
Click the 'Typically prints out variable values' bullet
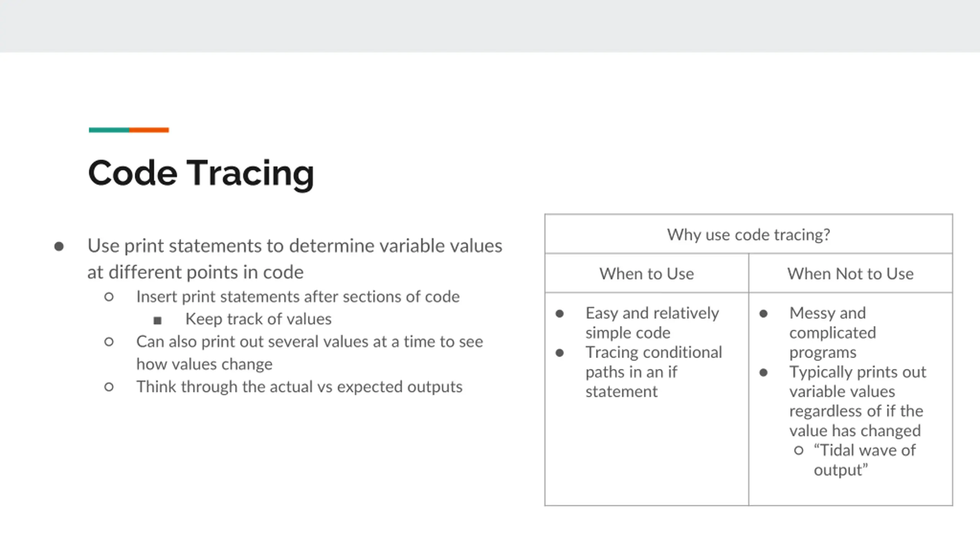[857, 401]
